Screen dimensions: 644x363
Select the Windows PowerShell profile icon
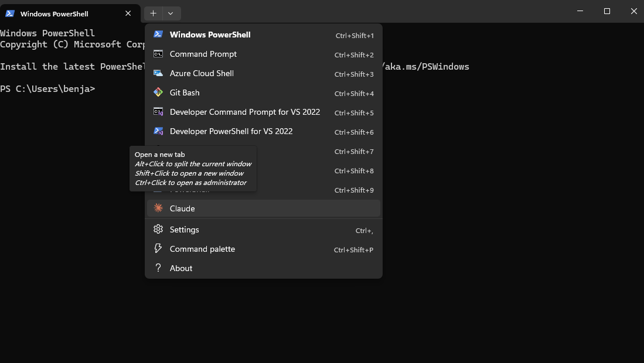(158, 35)
